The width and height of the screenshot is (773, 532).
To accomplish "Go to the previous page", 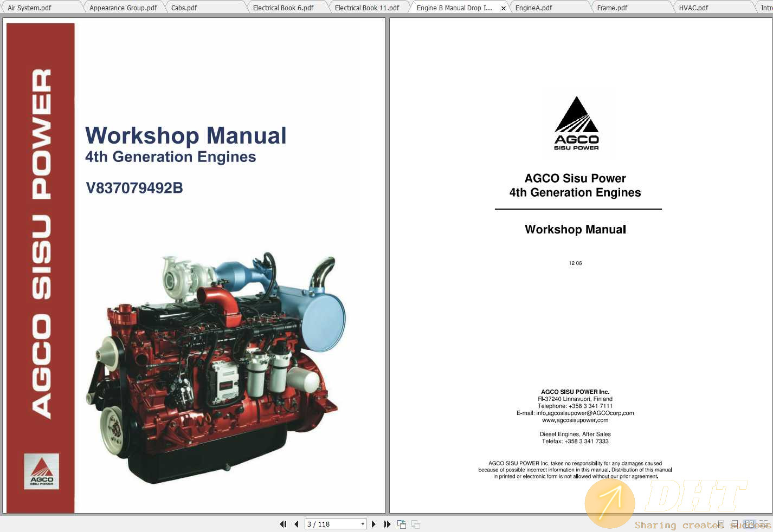I will 297,524.
